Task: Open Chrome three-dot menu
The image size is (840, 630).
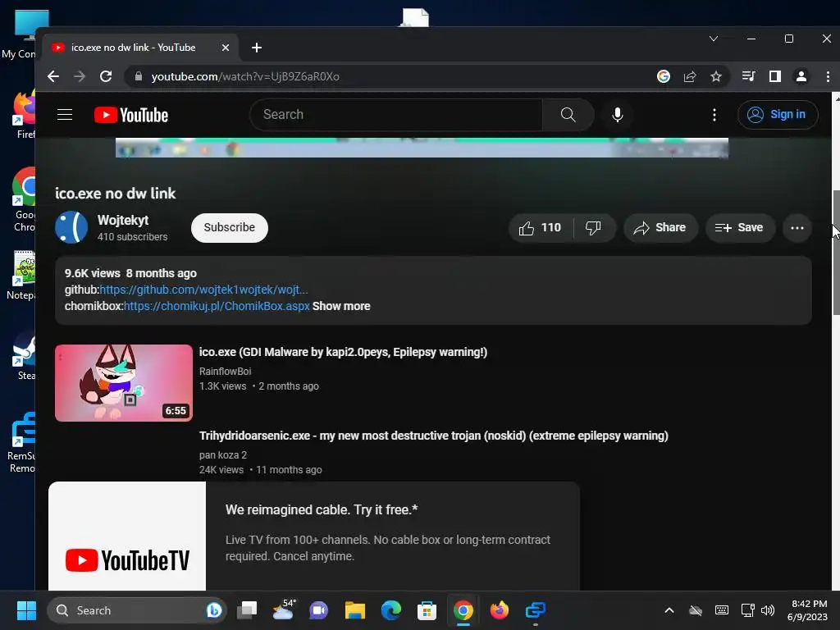Action: (828, 76)
